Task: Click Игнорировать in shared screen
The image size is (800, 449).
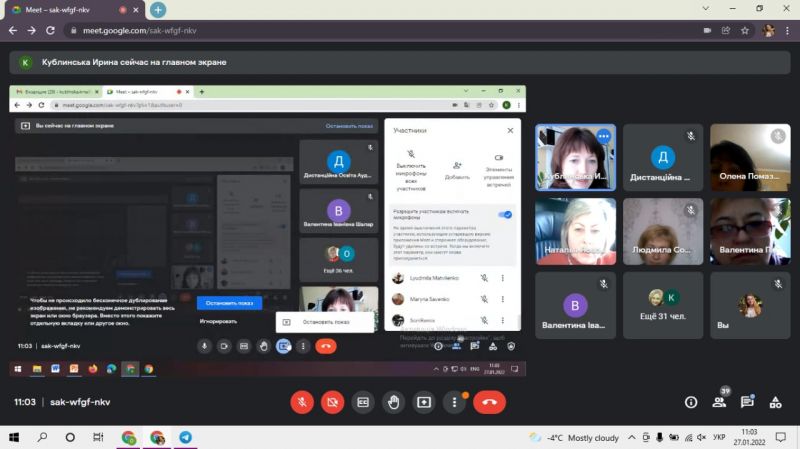Action: 218,321
